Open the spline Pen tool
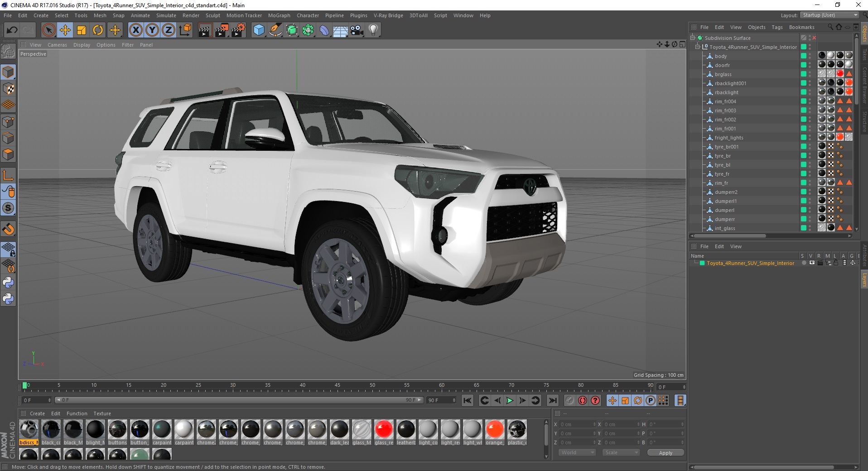The image size is (868, 471). coord(275,30)
